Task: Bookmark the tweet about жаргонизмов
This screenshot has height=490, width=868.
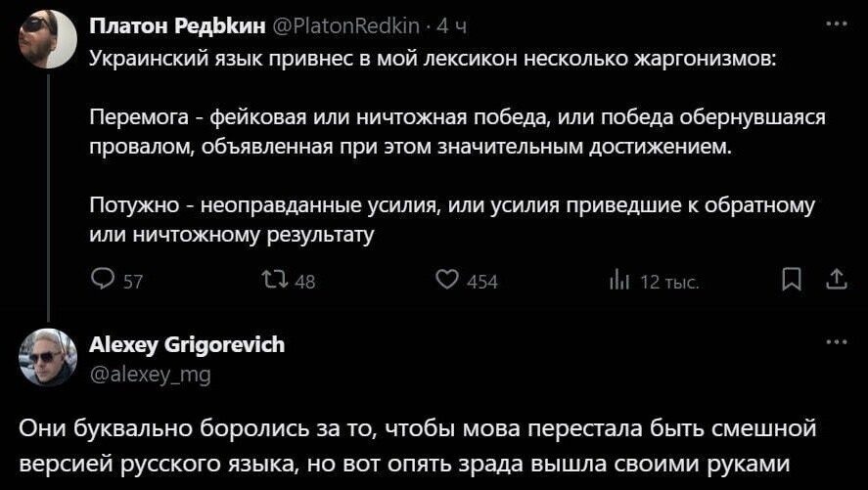Action: (792, 280)
